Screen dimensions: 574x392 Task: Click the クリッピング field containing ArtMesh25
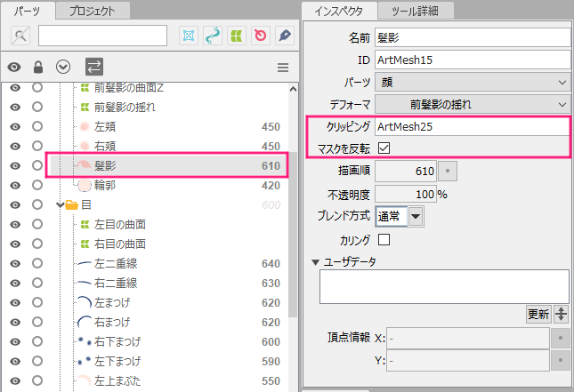click(472, 126)
